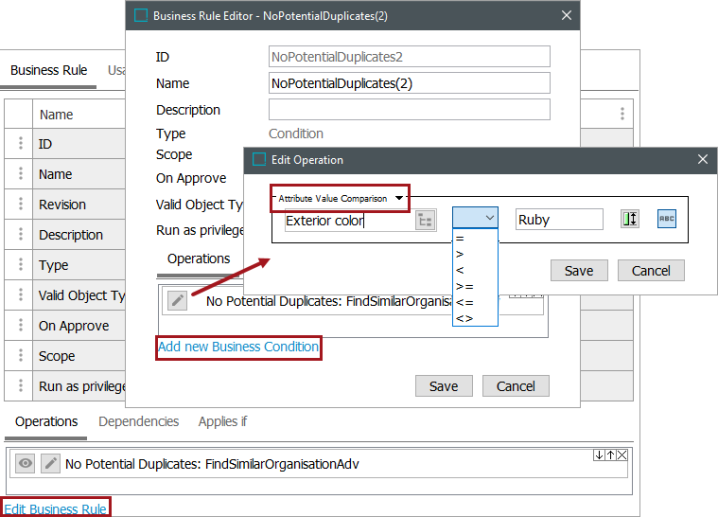Click Cancel in the Edit Operation dialog

click(651, 271)
